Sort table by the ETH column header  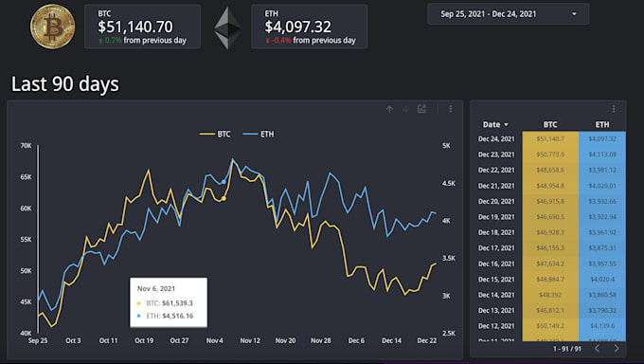click(x=602, y=124)
